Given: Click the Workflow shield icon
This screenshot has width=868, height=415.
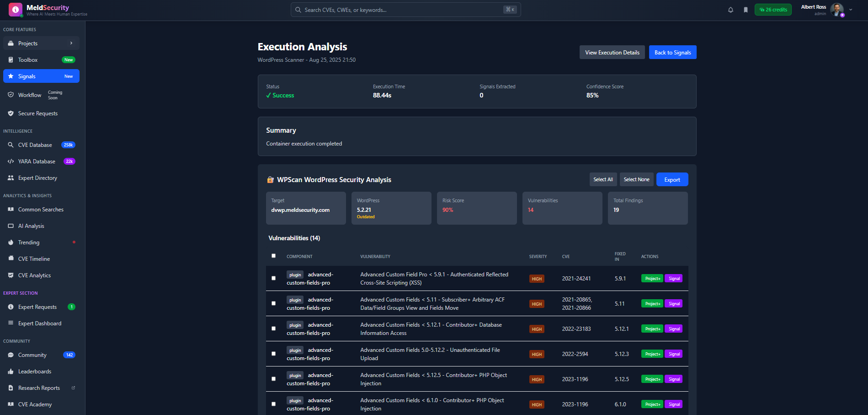Looking at the screenshot, I should [x=11, y=95].
